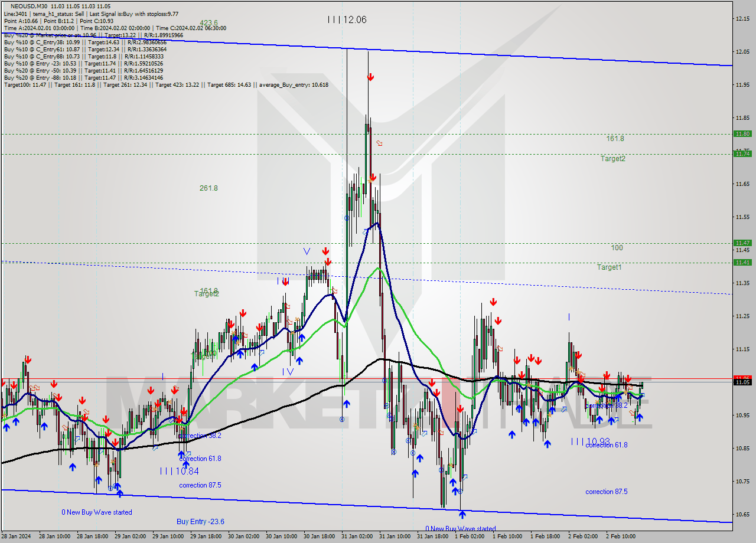Click the green '261.8' Fibonacci label

point(208,188)
